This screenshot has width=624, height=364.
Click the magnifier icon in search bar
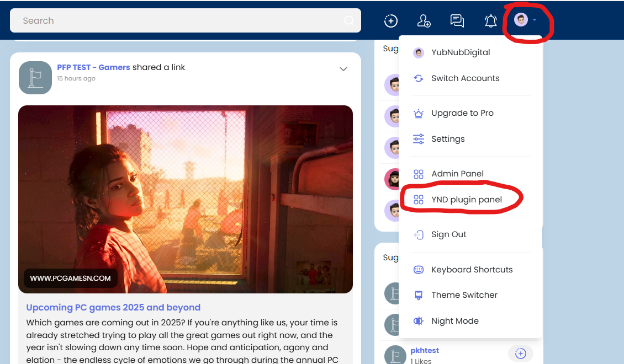[349, 20]
